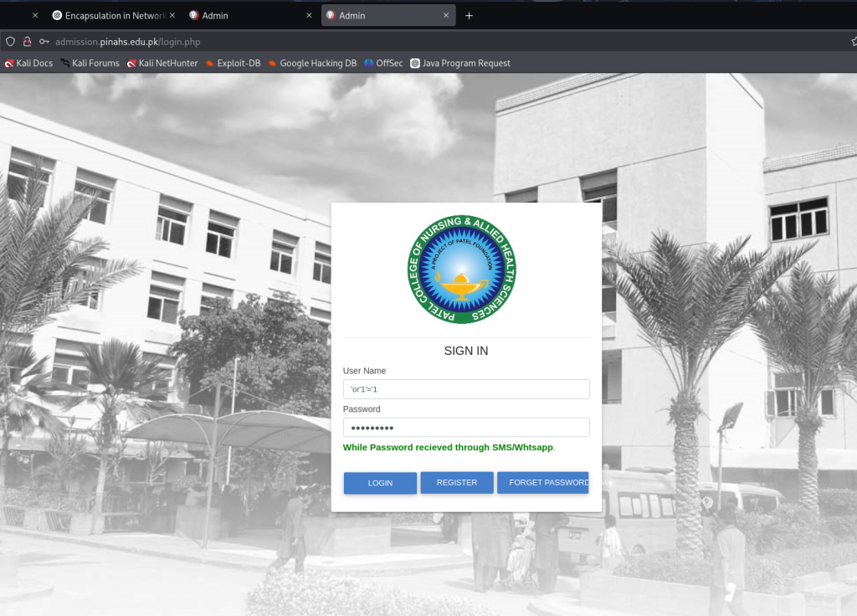
Task: Click the REGISTER button
Action: [x=457, y=483]
